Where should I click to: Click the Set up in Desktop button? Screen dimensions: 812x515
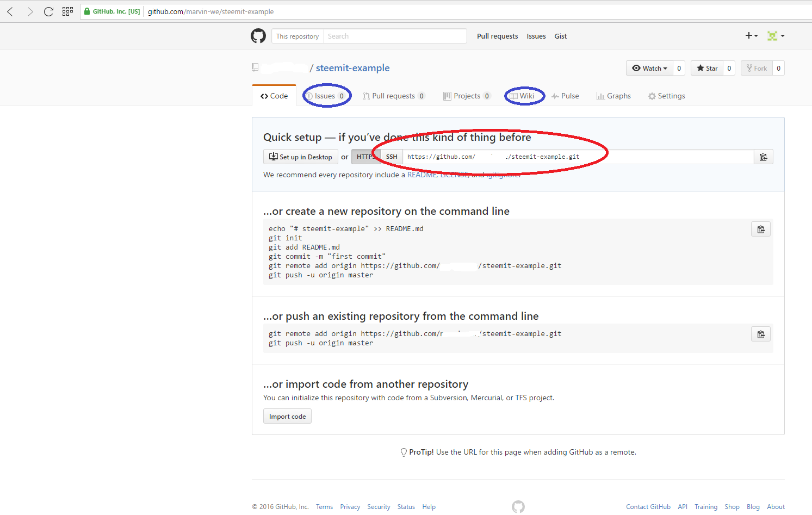click(301, 157)
